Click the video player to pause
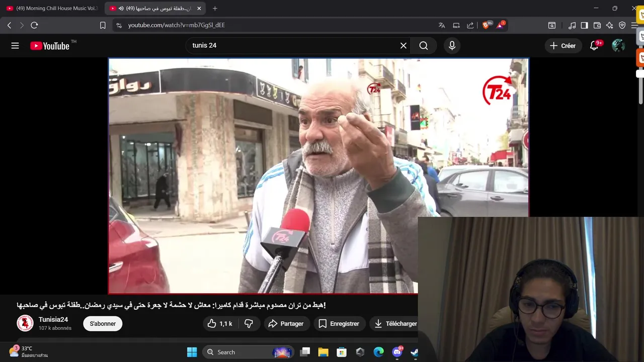The height and width of the screenshot is (362, 644). click(x=318, y=175)
